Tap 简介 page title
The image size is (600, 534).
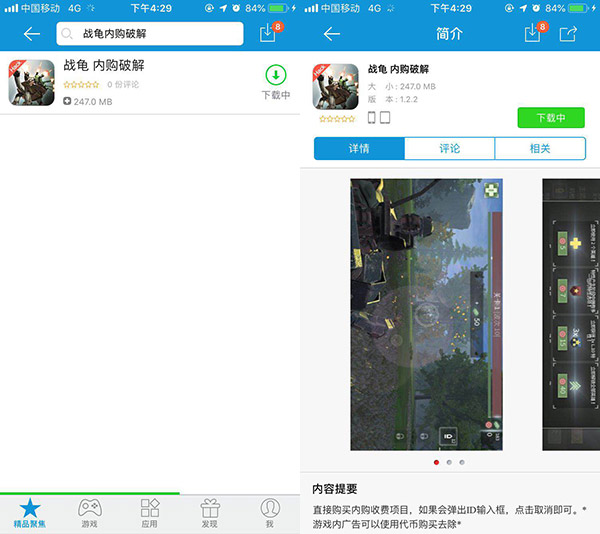(x=449, y=34)
